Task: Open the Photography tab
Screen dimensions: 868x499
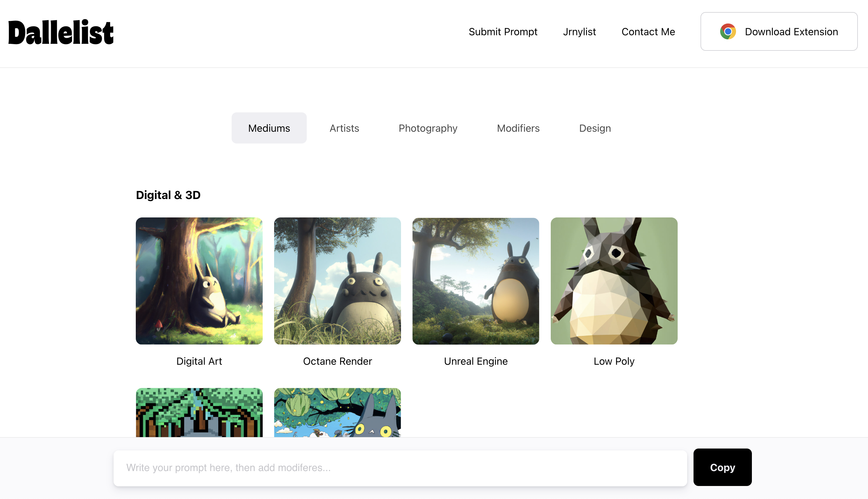Action: pos(428,128)
